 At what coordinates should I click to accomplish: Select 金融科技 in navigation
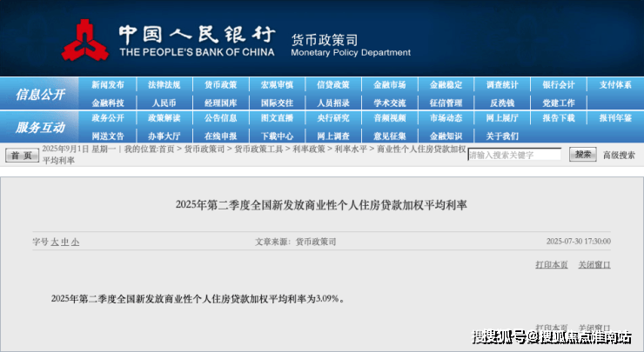point(108,103)
